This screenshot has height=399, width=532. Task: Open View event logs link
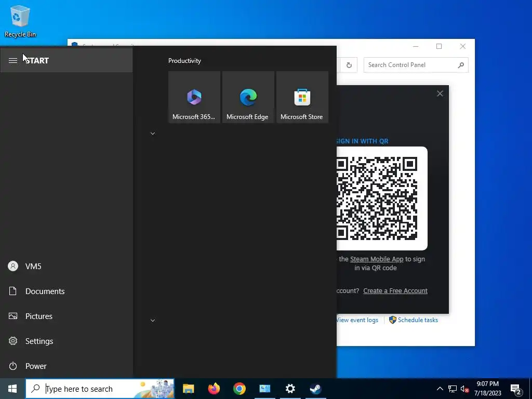click(x=357, y=320)
